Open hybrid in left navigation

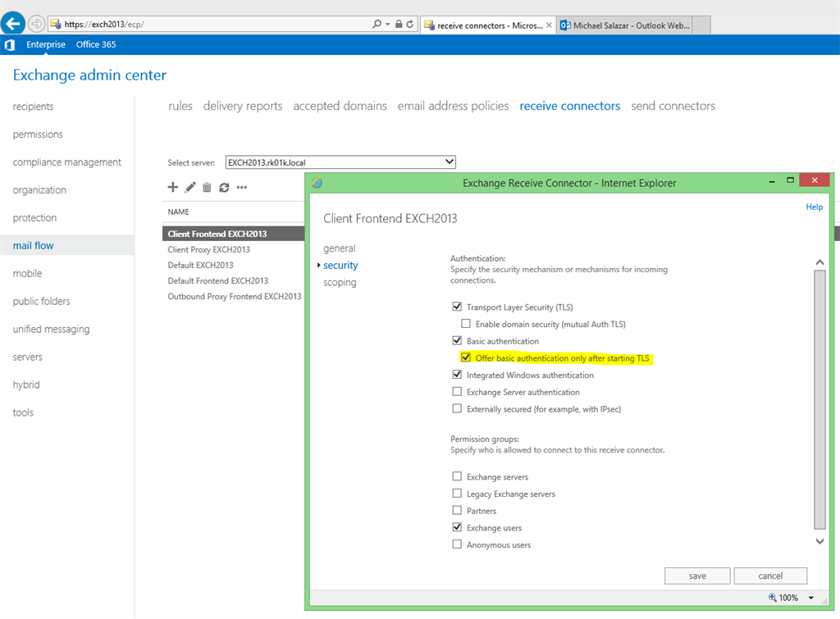point(26,385)
